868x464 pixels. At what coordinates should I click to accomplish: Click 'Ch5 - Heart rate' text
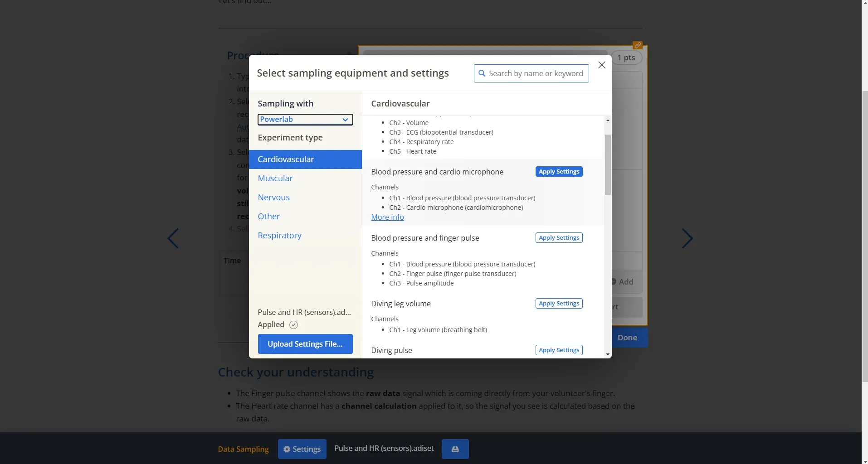413,151
